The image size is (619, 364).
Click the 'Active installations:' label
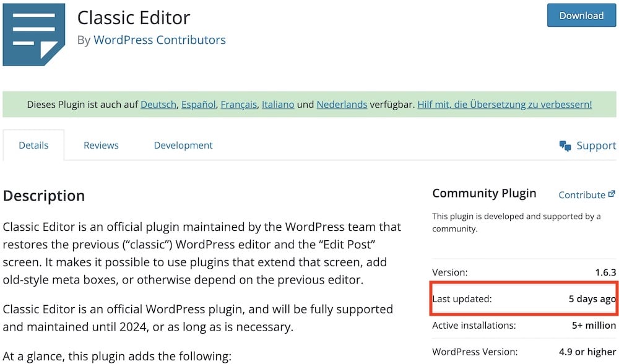tap(474, 326)
